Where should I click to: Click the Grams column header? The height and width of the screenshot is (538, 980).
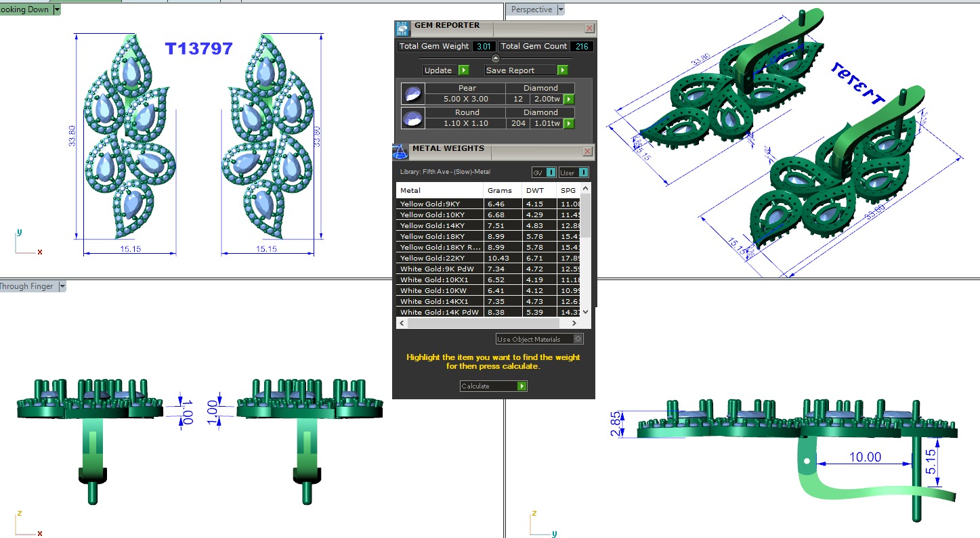[x=501, y=191]
